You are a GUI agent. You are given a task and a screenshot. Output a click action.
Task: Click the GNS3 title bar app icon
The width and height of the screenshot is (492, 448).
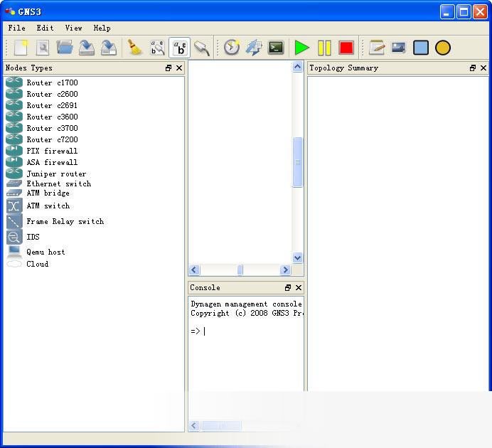10,11
